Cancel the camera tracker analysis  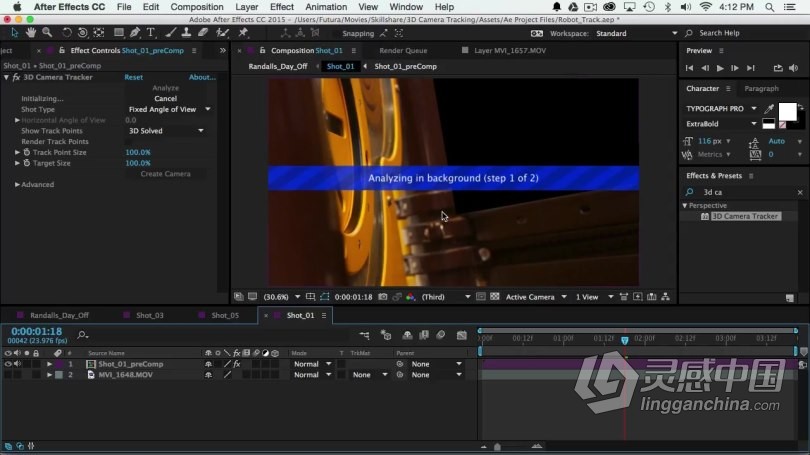[165, 99]
